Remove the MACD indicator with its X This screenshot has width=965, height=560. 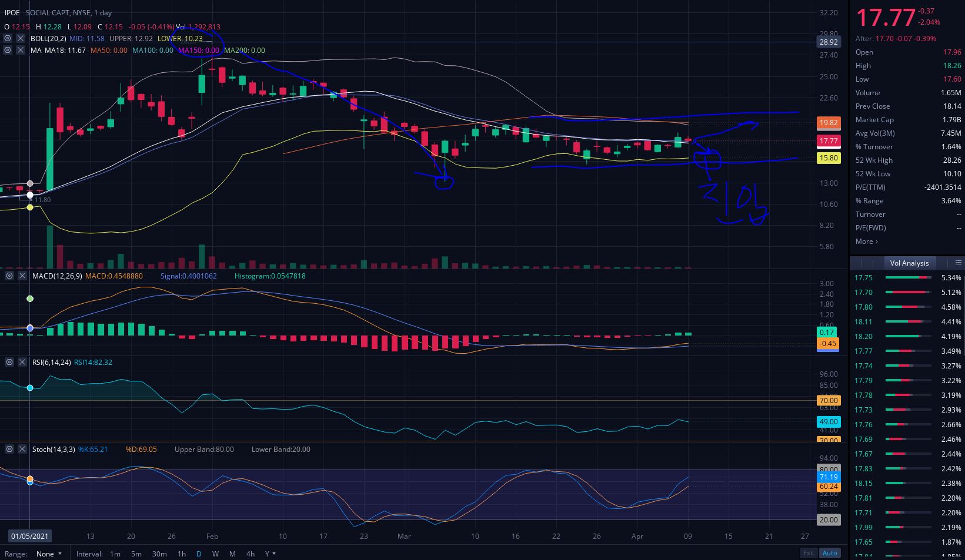22,276
